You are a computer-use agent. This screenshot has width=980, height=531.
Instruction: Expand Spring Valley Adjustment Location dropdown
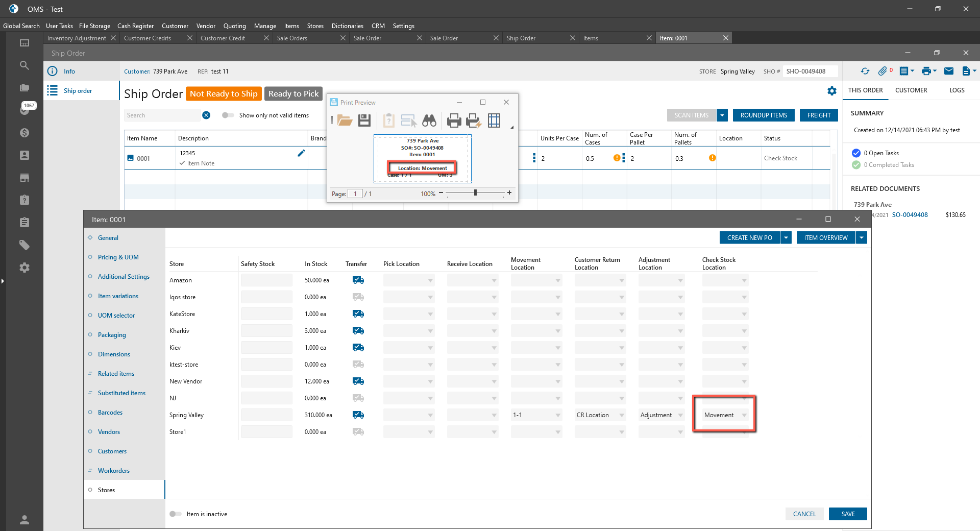(x=680, y=415)
